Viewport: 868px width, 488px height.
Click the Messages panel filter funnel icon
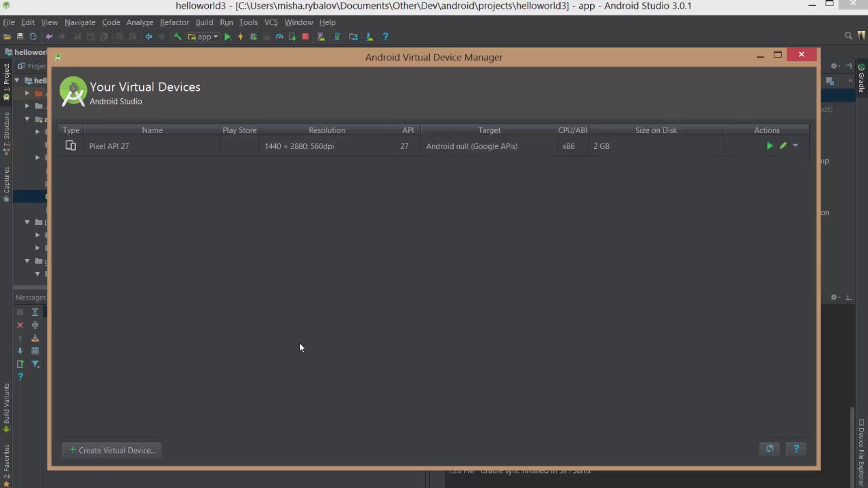(x=35, y=364)
